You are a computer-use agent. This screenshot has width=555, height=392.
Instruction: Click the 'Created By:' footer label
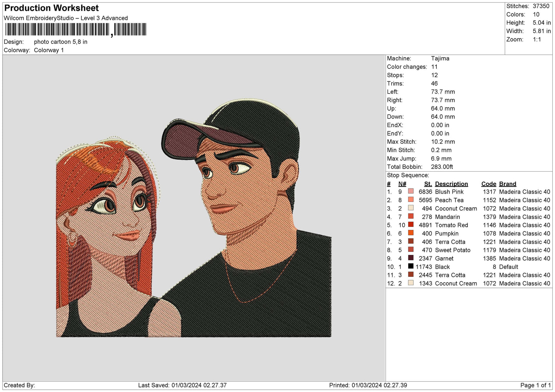point(19,385)
